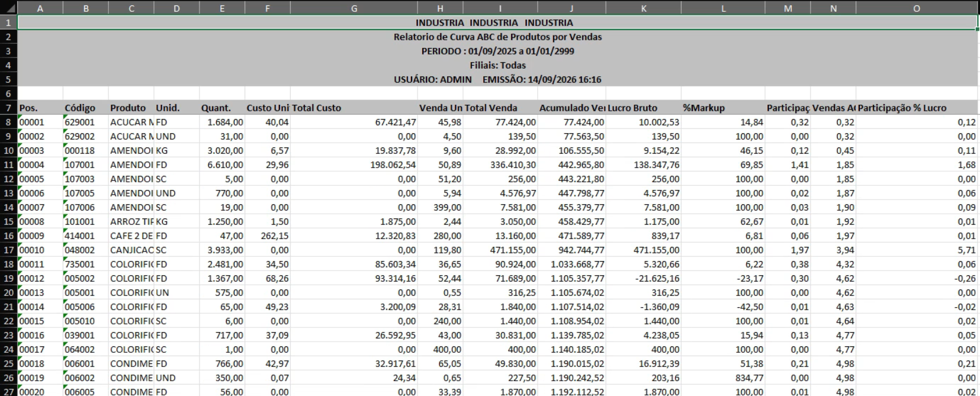Click the markup value 834,77
Viewport: 980px width, 396px height.
(723, 378)
